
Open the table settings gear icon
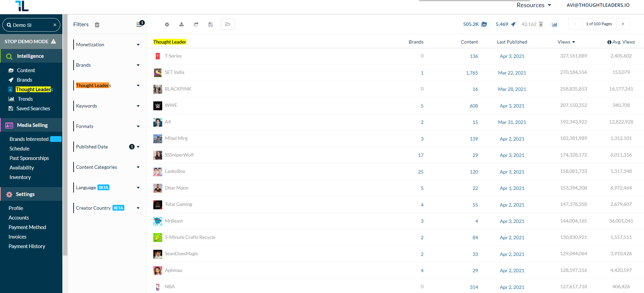pos(167,25)
